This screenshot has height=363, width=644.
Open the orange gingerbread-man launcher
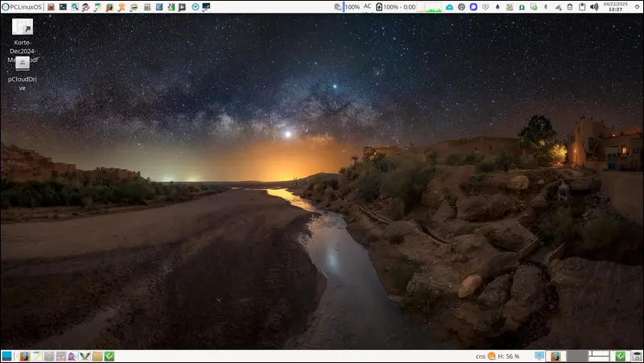pos(122,7)
